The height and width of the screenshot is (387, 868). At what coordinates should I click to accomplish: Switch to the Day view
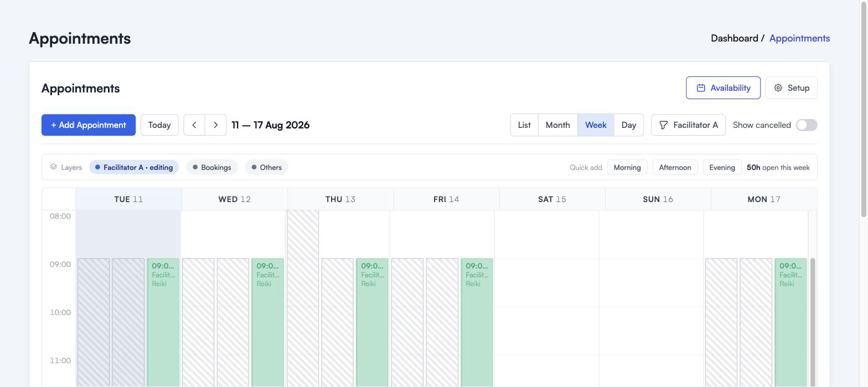pyautogui.click(x=629, y=125)
